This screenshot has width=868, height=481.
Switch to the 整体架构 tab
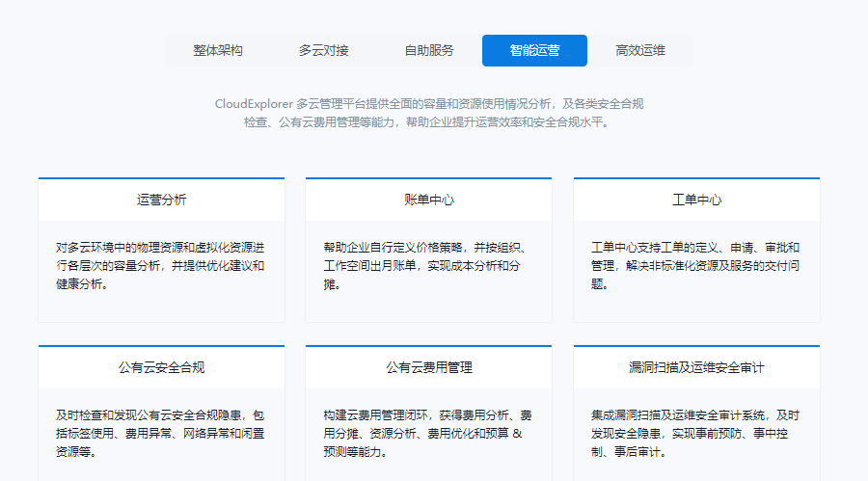[218, 50]
